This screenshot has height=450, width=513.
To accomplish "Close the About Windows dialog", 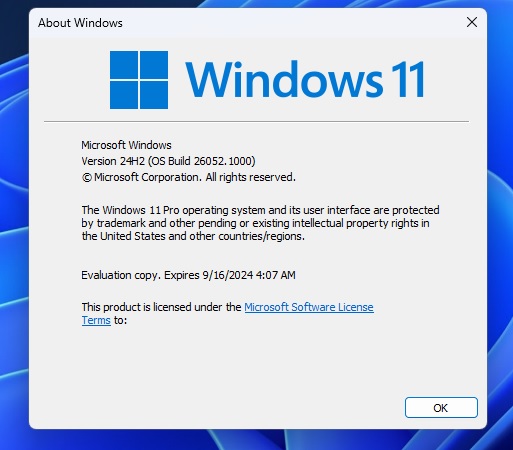I will point(472,22).
